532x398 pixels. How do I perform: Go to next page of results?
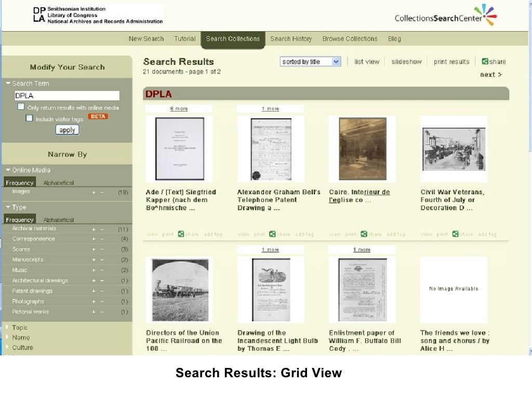point(491,75)
